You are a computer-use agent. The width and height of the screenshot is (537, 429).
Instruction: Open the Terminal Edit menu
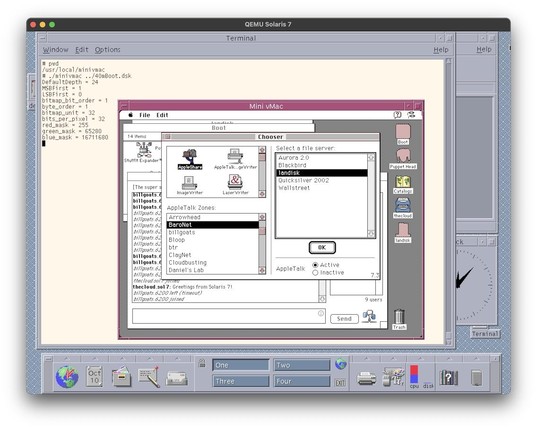[x=82, y=50]
